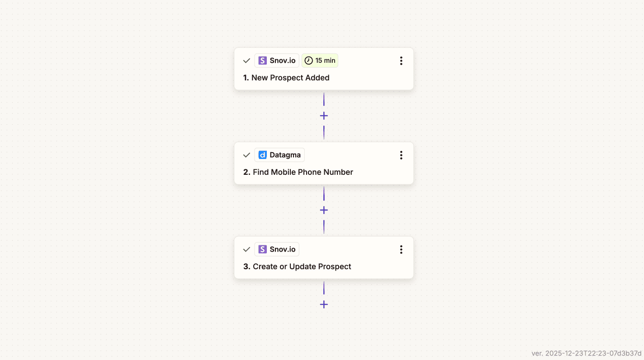The height and width of the screenshot is (360, 644).
Task: Click the checkmark status icon on step 1
Action: coord(246,61)
